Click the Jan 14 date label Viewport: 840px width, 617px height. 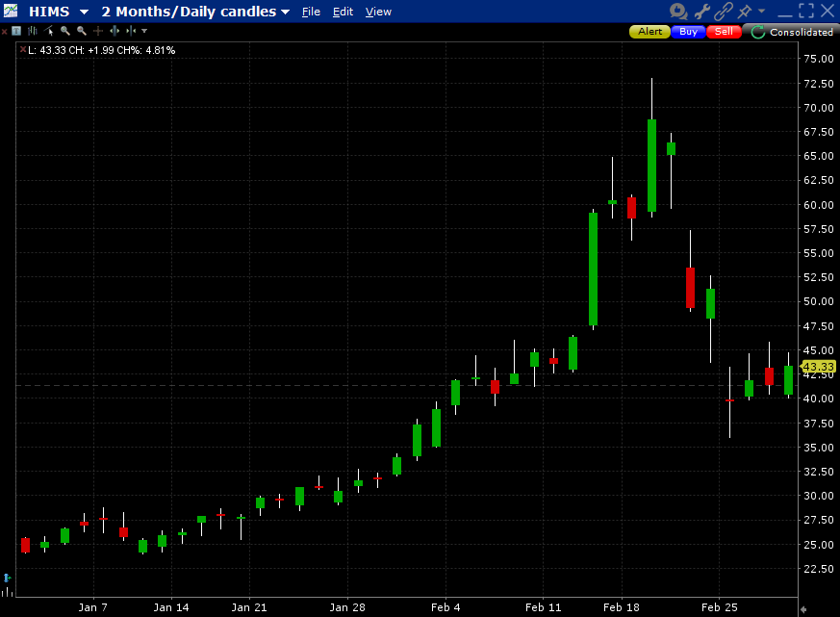[171, 607]
